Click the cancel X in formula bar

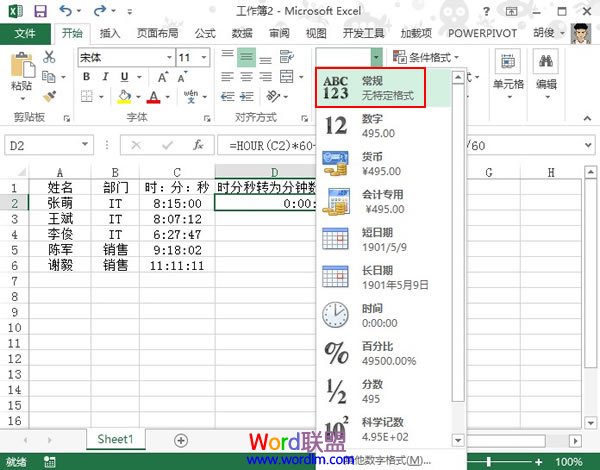coord(136,145)
